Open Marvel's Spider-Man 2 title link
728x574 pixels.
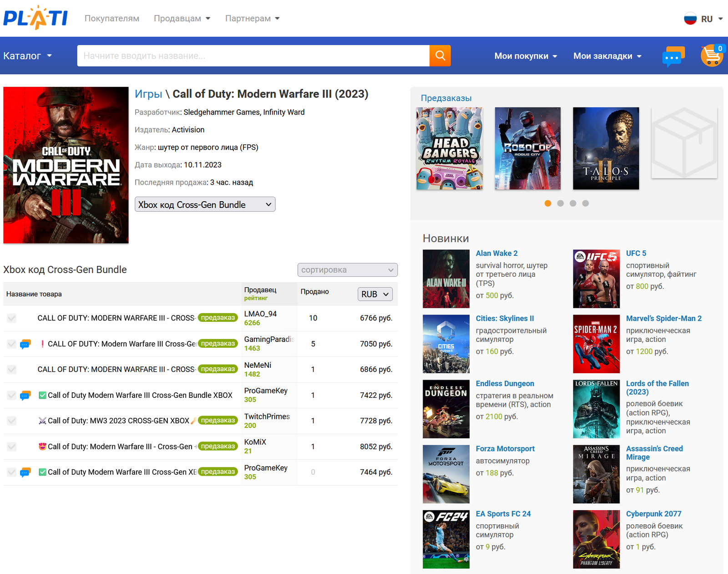(664, 318)
